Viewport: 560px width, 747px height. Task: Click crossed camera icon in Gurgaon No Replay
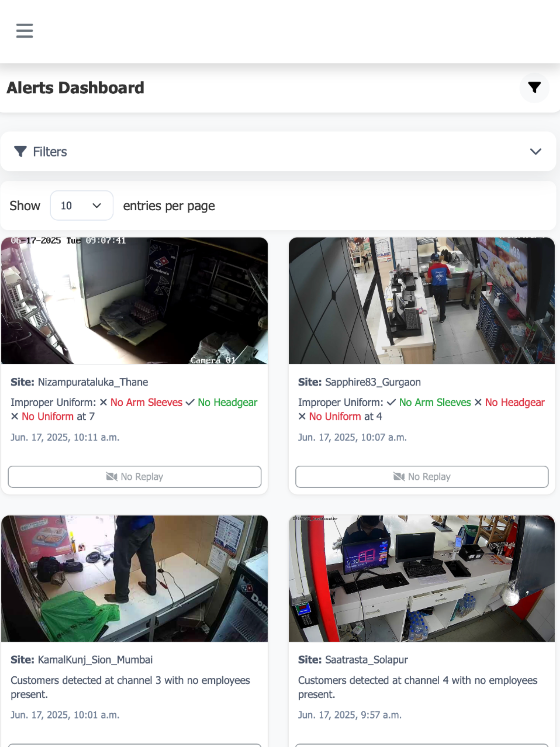pos(399,476)
